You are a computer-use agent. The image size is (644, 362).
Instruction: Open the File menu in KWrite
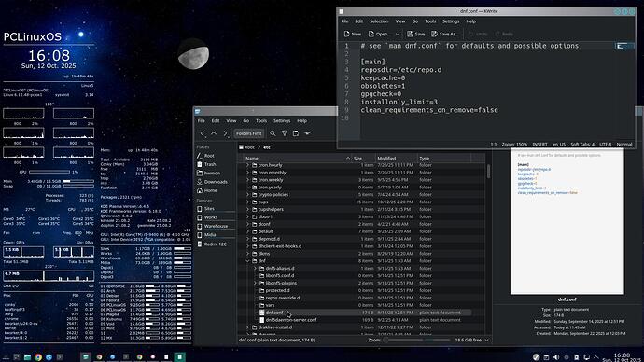click(x=345, y=21)
